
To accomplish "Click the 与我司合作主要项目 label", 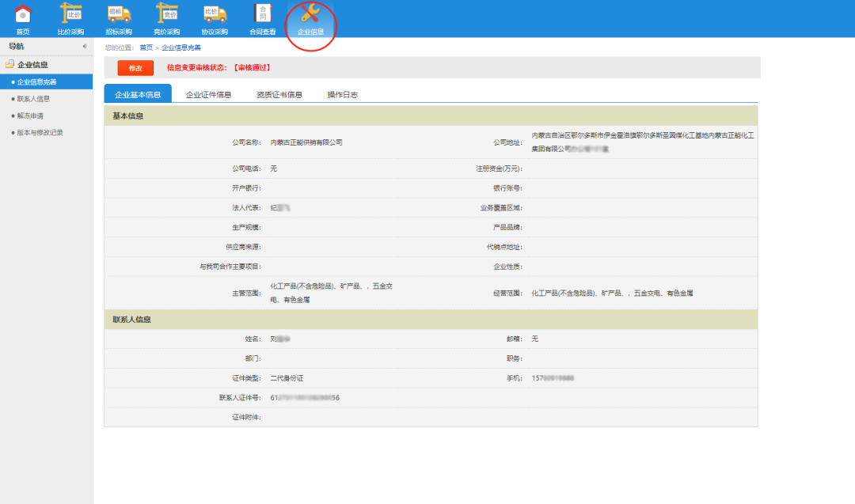I will coord(230,267).
